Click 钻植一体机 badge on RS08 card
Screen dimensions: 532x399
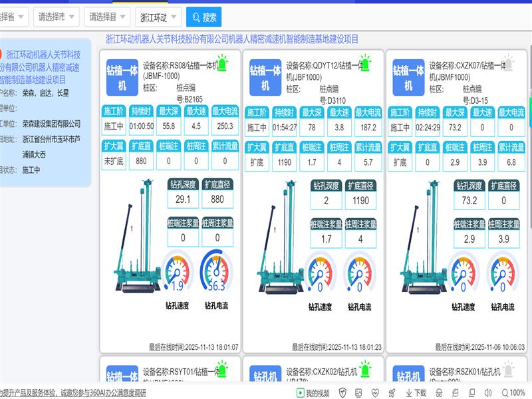[x=122, y=78]
